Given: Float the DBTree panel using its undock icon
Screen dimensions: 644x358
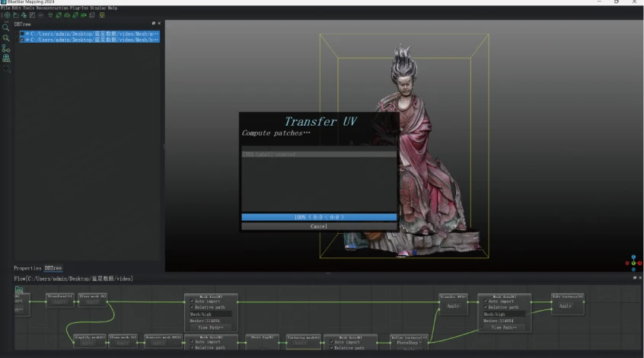Looking at the screenshot, I should [154, 24].
